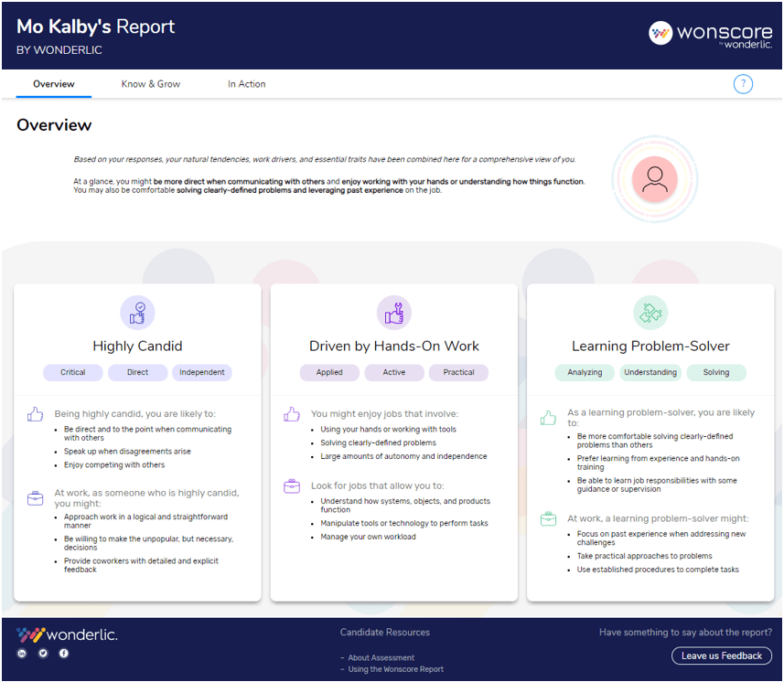Click the Highly Candid card icon
This screenshot has height=682, width=784.
pyautogui.click(x=137, y=313)
